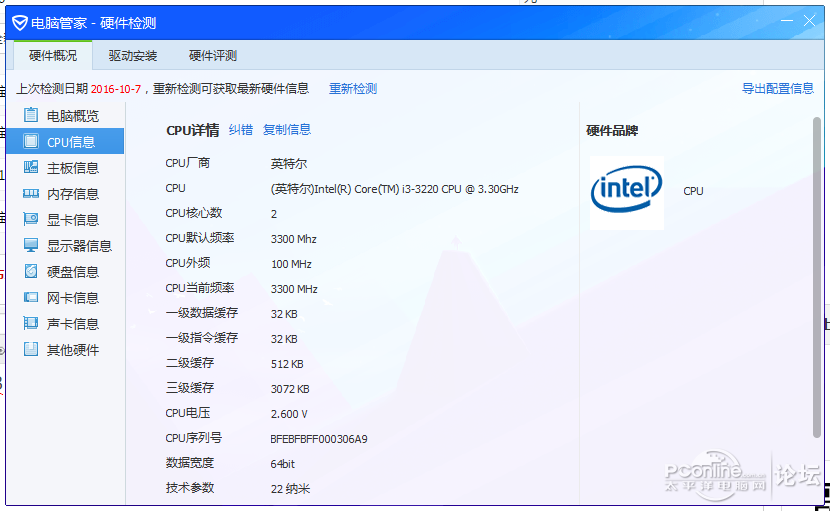Click the CPU详情 heading
This screenshot has width=830, height=511.
(x=193, y=130)
